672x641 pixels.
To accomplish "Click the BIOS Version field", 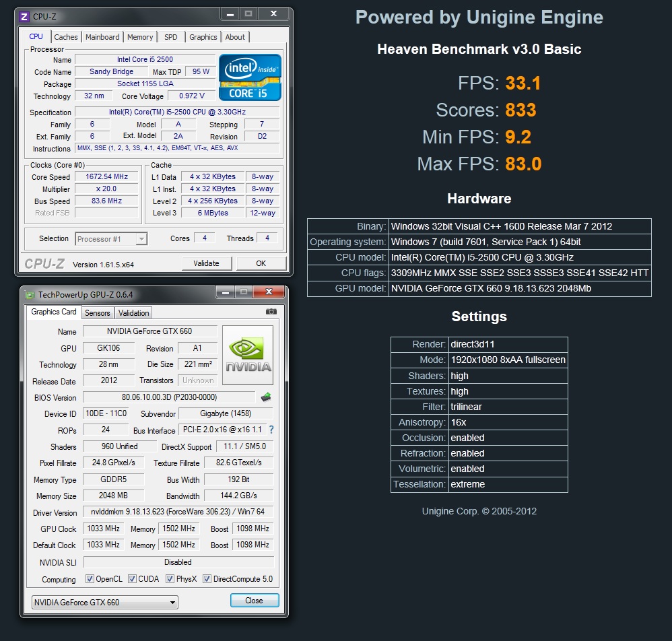I will 169,397.
